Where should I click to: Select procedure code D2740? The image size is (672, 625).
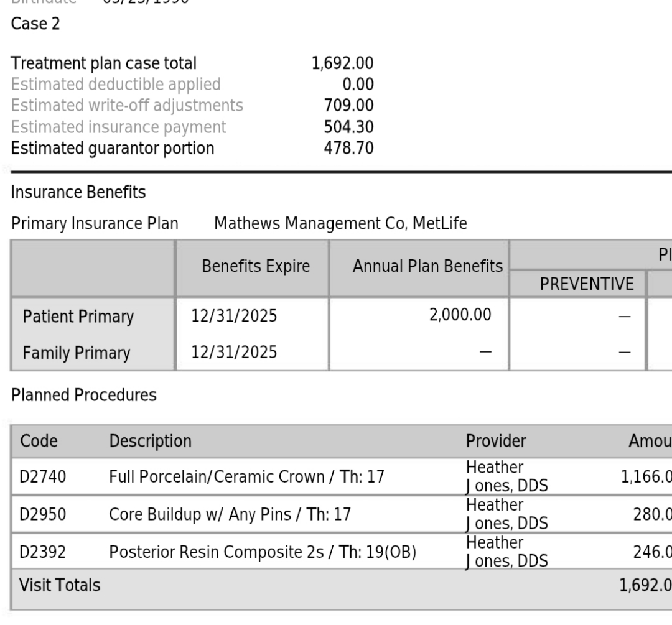(44, 477)
